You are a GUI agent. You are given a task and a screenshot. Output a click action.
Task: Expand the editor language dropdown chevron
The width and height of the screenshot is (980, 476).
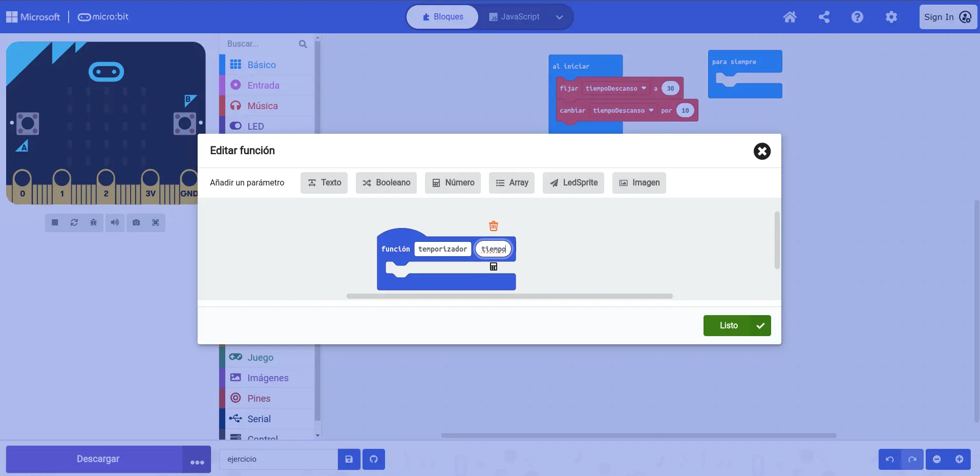(559, 17)
